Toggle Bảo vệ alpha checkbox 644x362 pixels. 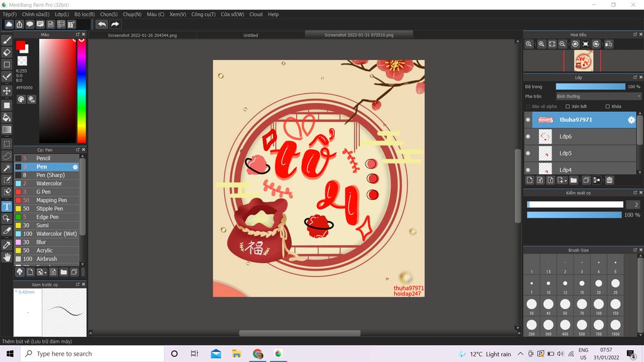(528, 106)
